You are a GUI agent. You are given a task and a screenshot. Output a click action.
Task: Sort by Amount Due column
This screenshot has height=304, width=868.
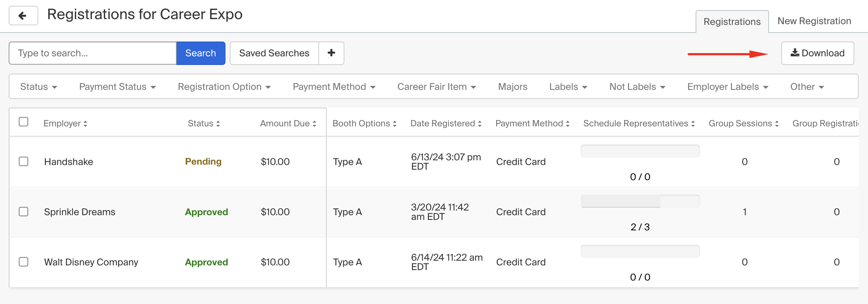(288, 123)
